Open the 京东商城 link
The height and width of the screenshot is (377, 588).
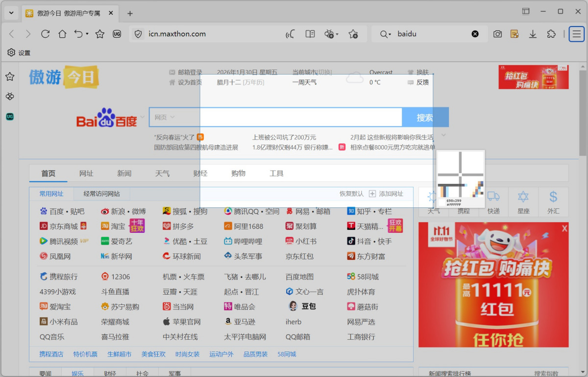63,226
